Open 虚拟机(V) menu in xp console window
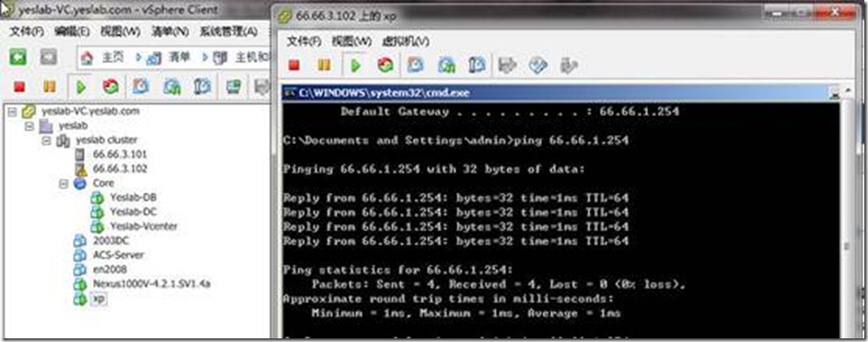Viewport: 868px width, 342px height. (405, 42)
